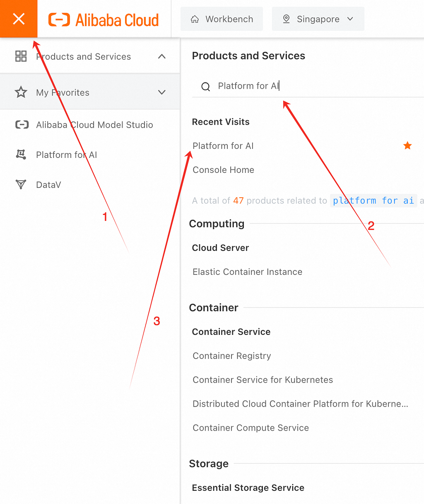The height and width of the screenshot is (504, 424).
Task: Open Platform for AI from the sidebar favorites
Action: tap(66, 155)
